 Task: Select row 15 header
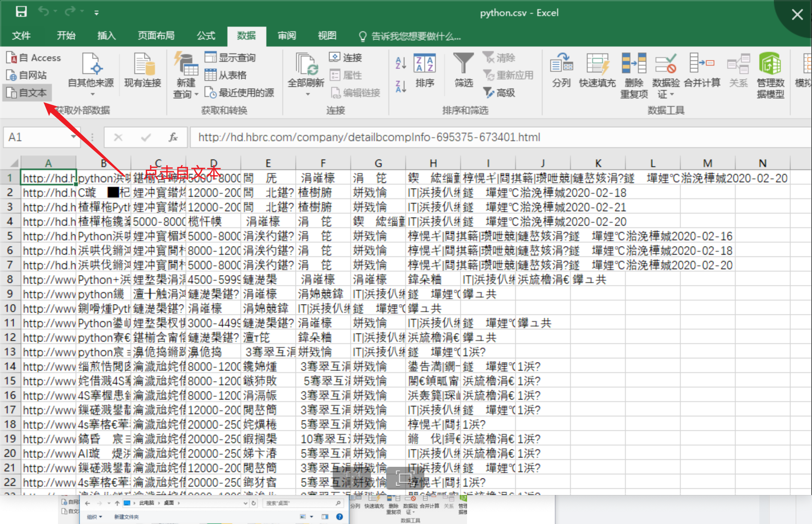tap(10, 381)
